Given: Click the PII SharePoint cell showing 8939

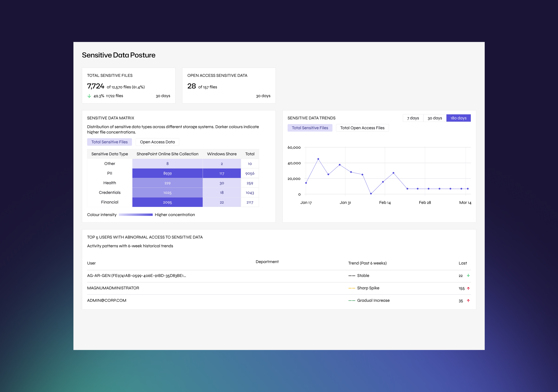Looking at the screenshot, I should pos(167,173).
